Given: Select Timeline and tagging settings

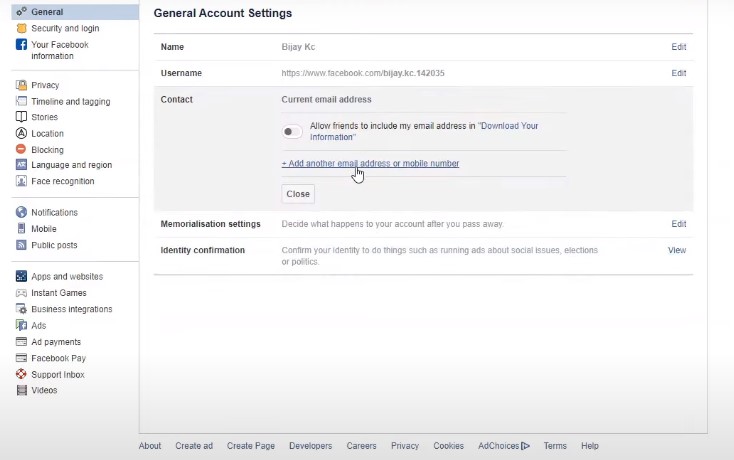Looking at the screenshot, I should point(71,102).
